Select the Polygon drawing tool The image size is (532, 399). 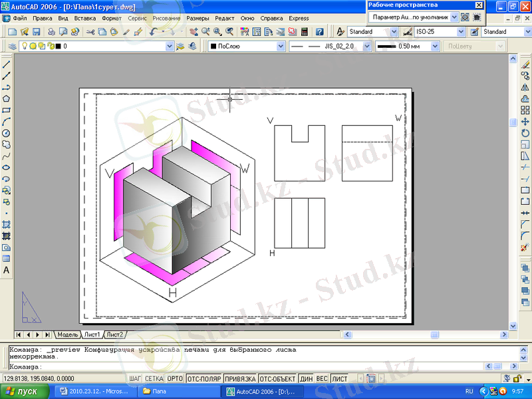tap(7, 98)
